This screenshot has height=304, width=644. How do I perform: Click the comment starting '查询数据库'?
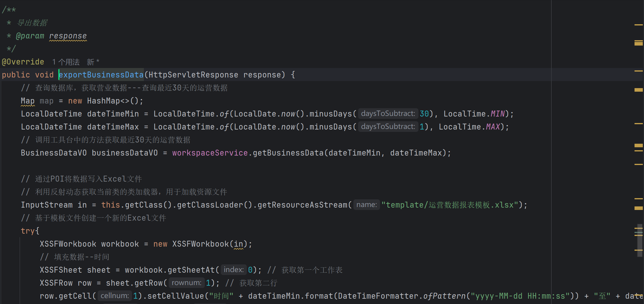(x=124, y=88)
